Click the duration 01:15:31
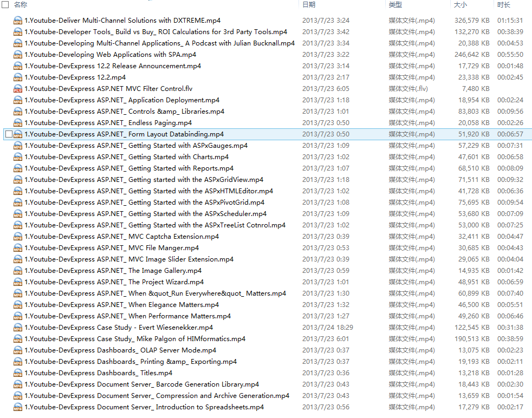The width and height of the screenshot is (532, 418). click(x=510, y=21)
